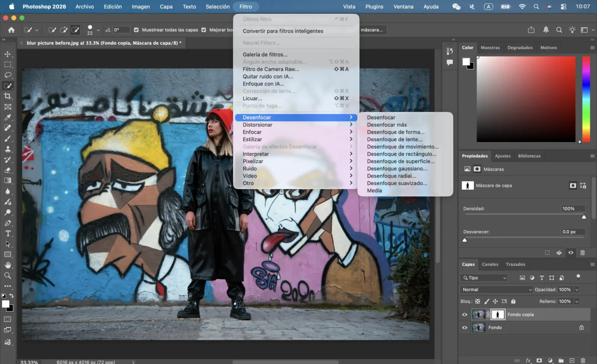Select the Zoom tool in the toolbar
Image resolution: width=597 pixels, height=364 pixels.
pyautogui.click(x=7, y=275)
